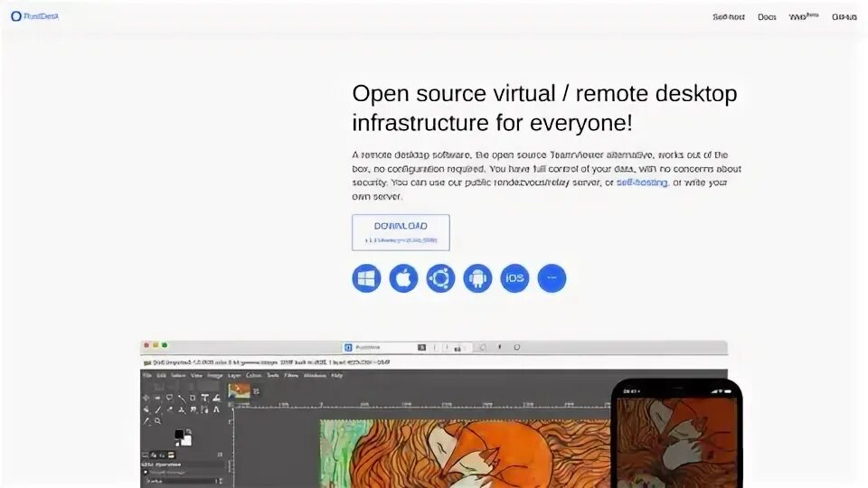Open the Web beta navigation link
Image resolution: width=868 pixels, height=488 pixels.
click(803, 16)
